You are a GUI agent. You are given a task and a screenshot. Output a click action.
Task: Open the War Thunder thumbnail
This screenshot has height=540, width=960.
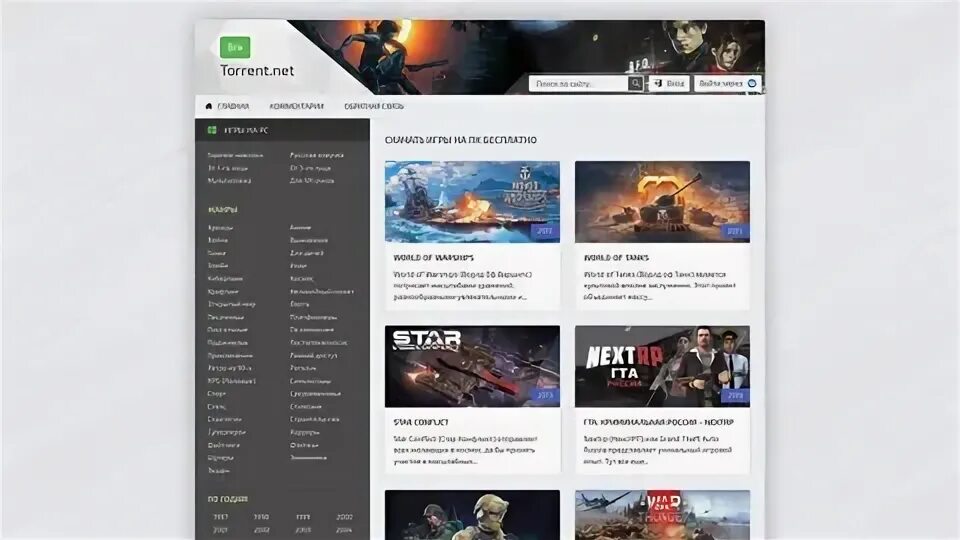(662, 515)
